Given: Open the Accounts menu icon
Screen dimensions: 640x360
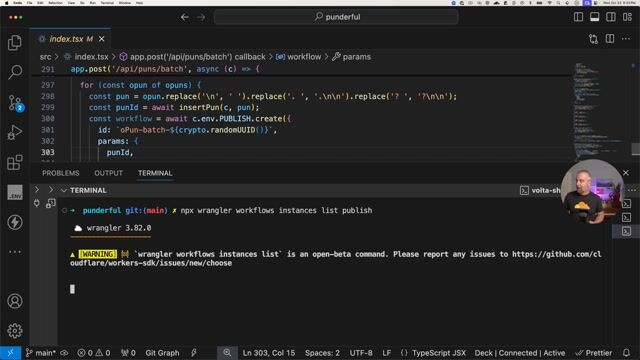Looking at the screenshot, I should coord(15,301).
